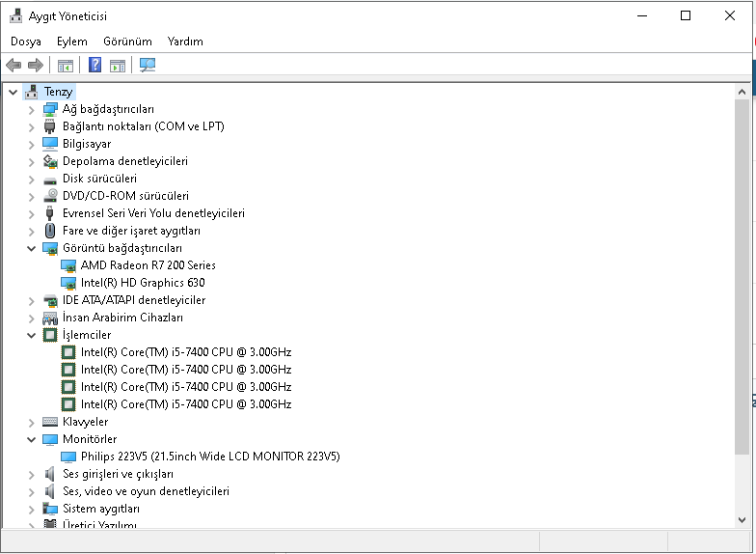Select the İnsan Arabirim Cihazları label
This screenshot has width=756, height=554.
(123, 318)
